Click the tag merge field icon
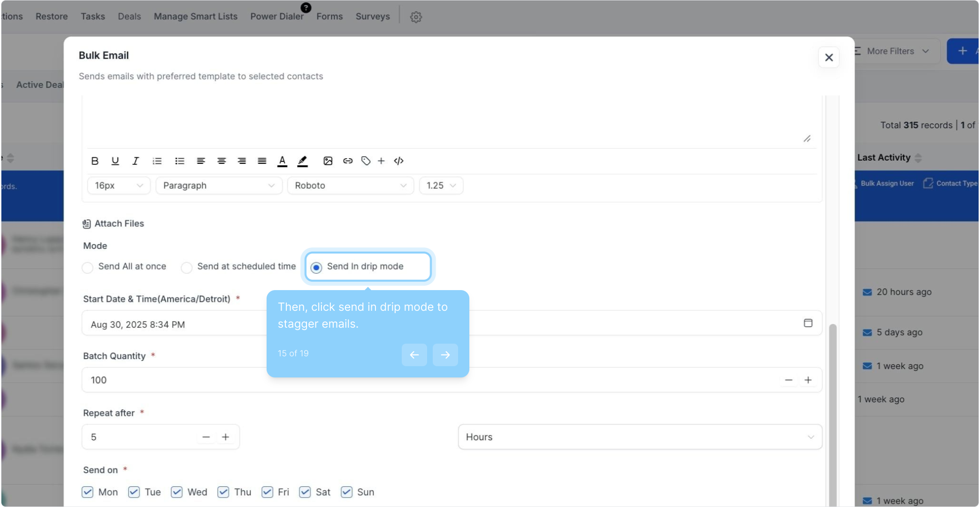 click(x=366, y=161)
